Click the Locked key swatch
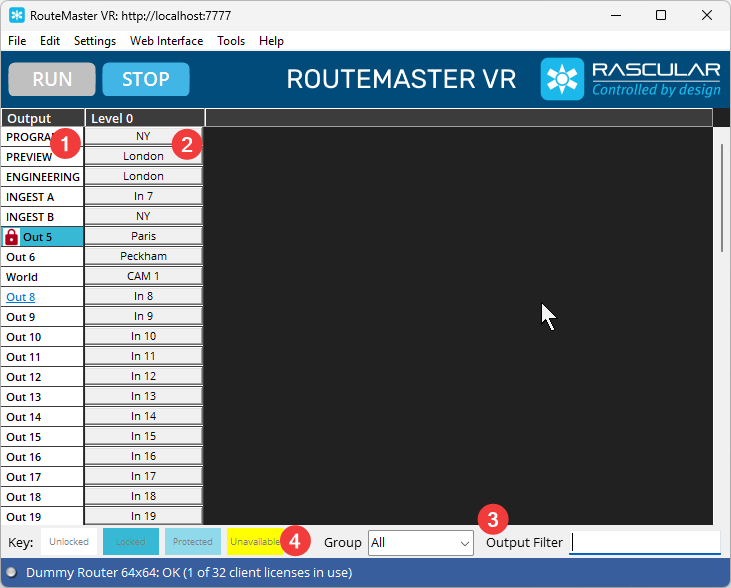Screen dimensions: 731x588 tap(131, 541)
